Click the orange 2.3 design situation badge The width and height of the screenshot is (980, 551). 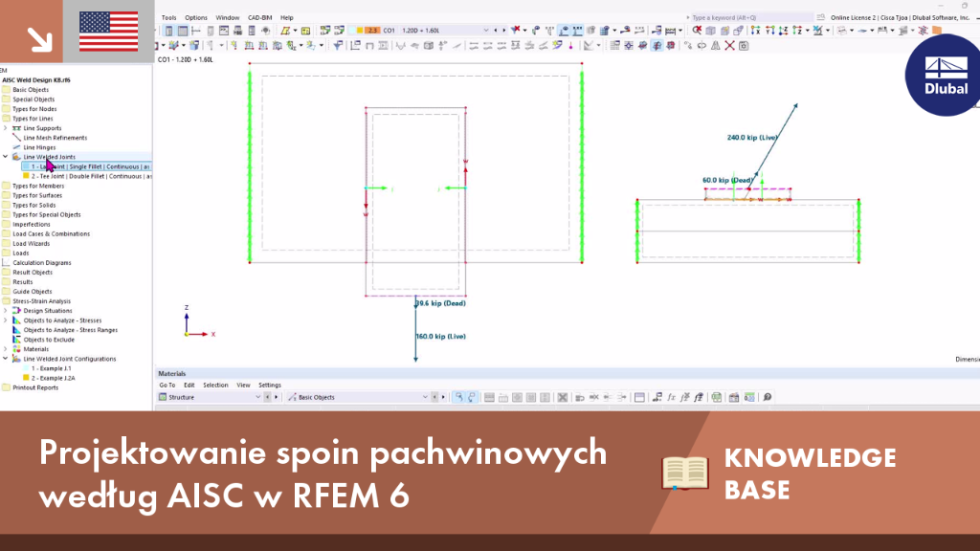tap(372, 30)
